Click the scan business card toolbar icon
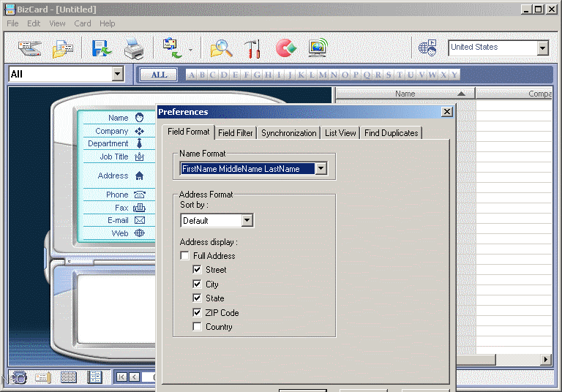This screenshot has height=392, width=562. click(x=30, y=48)
